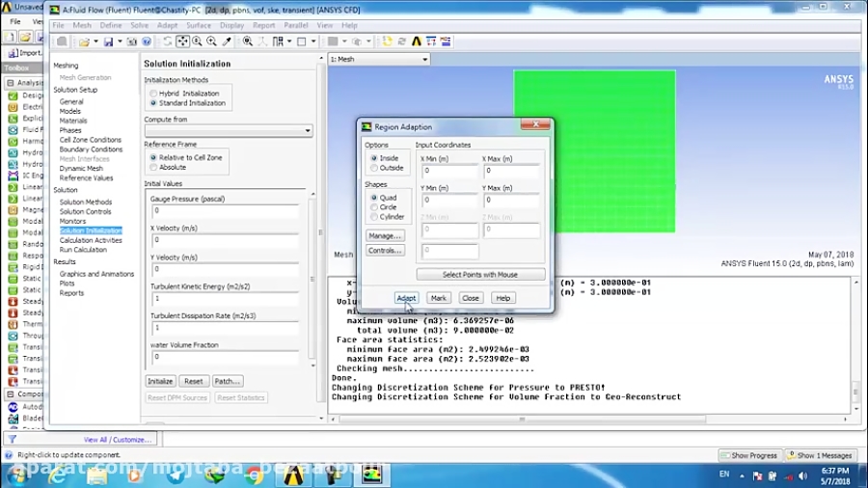
Task: Select the Circle shape radio button
Action: click(374, 207)
